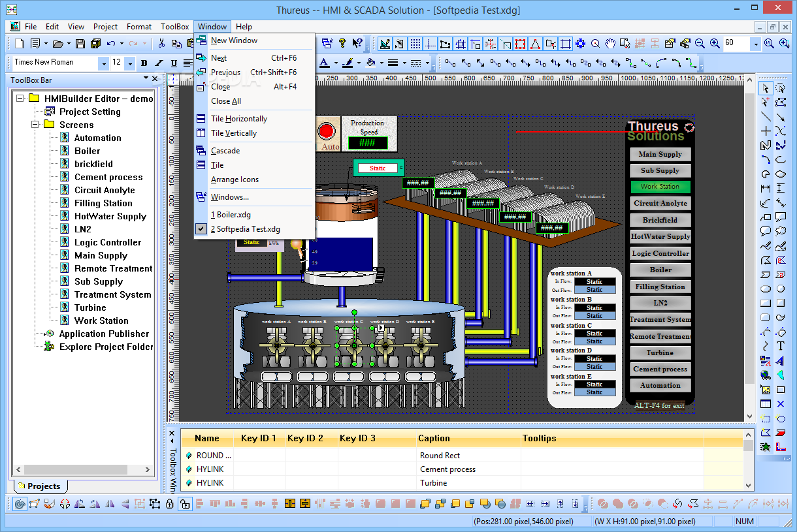Click the Open folder toolbar icon
Viewport: 797px width, 532px height.
point(57,44)
